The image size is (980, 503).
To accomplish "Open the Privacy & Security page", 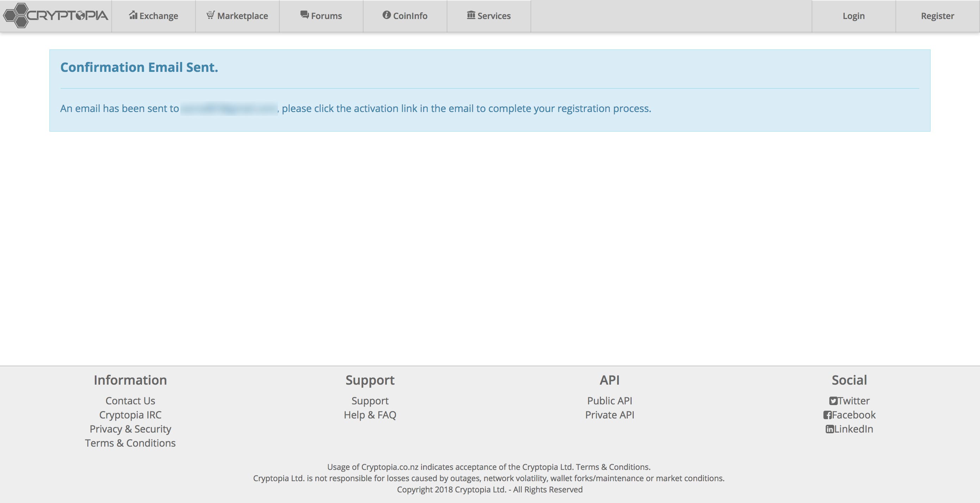I will pos(130,429).
